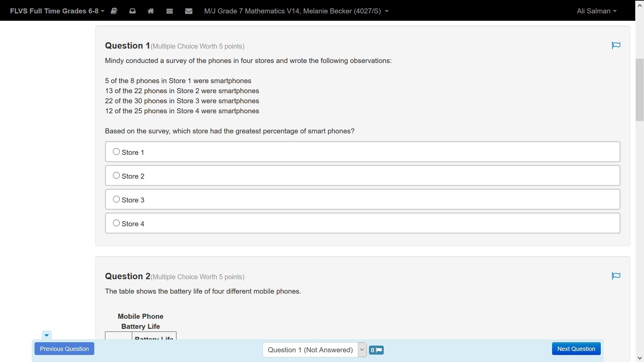Click the Previous Question button
Screen dimensions: 644x362
pos(64,349)
